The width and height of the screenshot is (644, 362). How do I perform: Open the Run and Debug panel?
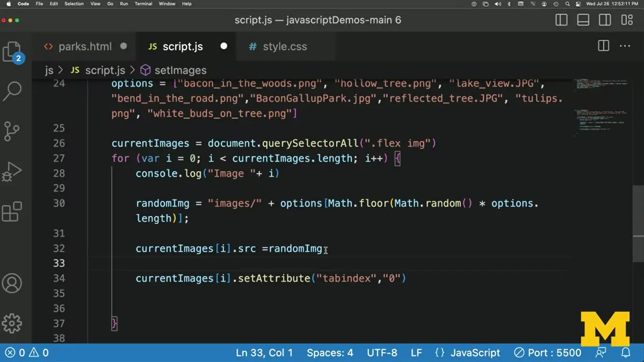pyautogui.click(x=12, y=172)
